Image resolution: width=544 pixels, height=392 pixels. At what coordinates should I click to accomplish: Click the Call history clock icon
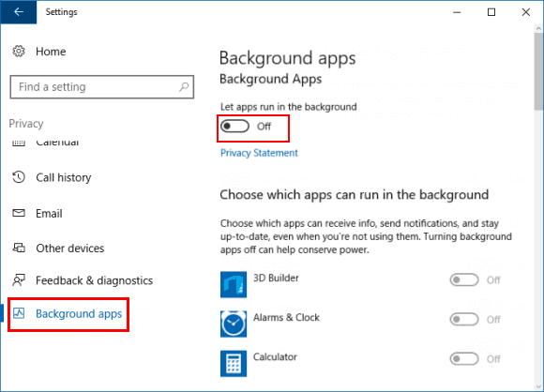click(19, 177)
